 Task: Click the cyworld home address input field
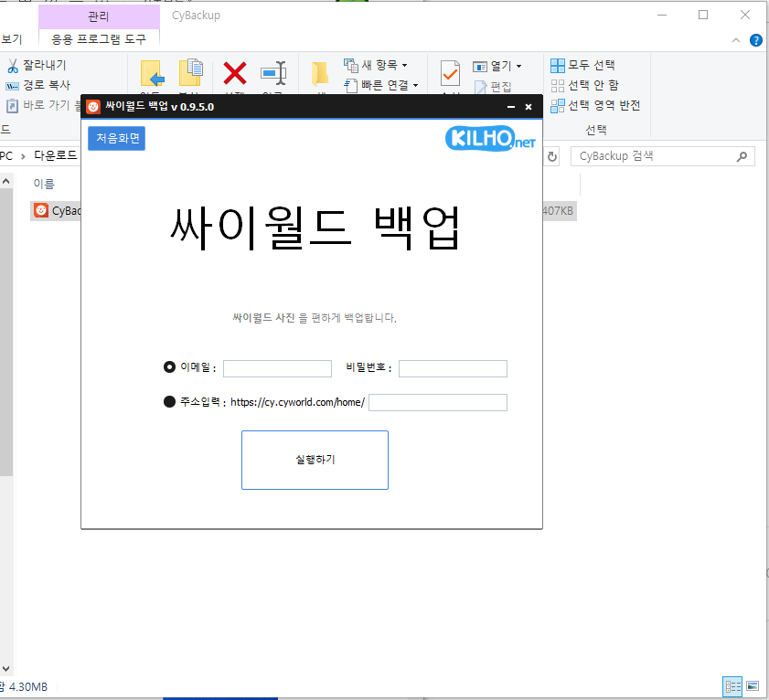(437, 402)
